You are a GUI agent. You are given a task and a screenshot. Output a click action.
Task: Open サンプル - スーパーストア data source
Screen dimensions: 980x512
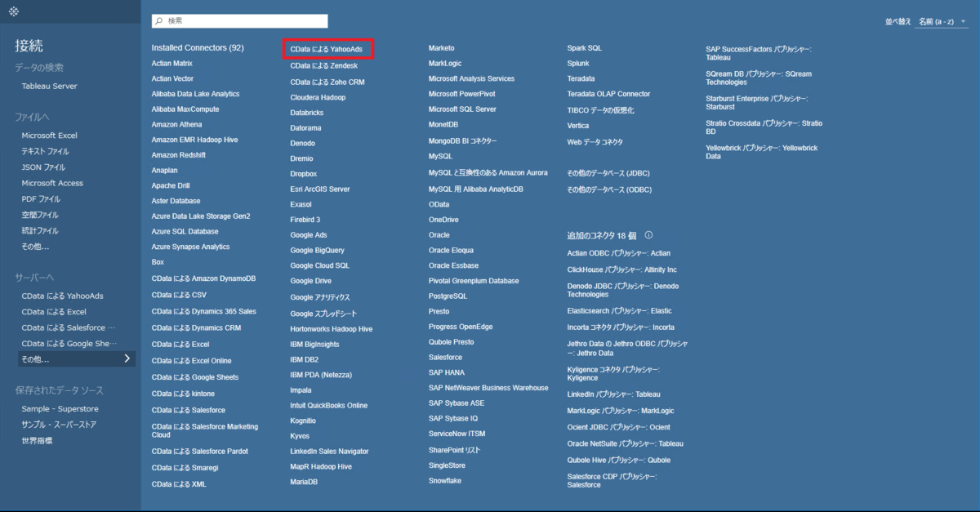click(59, 425)
